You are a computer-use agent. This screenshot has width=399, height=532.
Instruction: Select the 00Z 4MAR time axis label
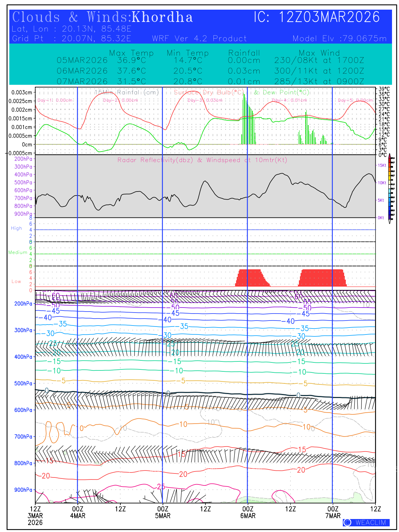77,512
